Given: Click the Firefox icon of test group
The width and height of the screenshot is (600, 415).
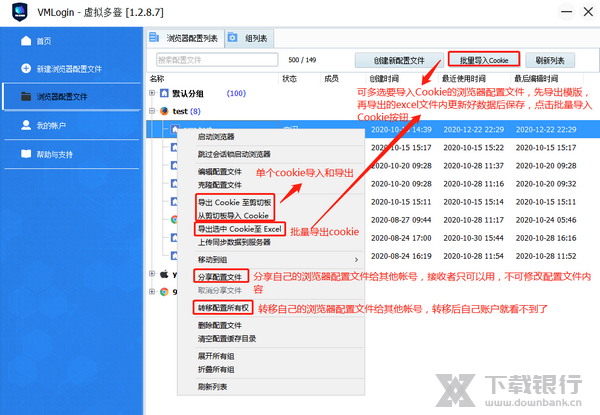Looking at the screenshot, I should click(164, 111).
